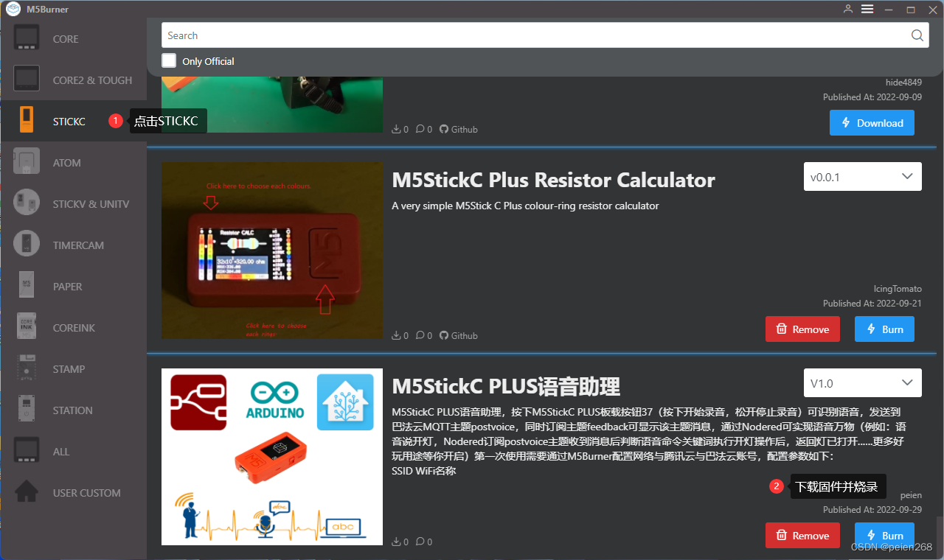
Task: Select author name IcingTomato
Action: point(898,289)
